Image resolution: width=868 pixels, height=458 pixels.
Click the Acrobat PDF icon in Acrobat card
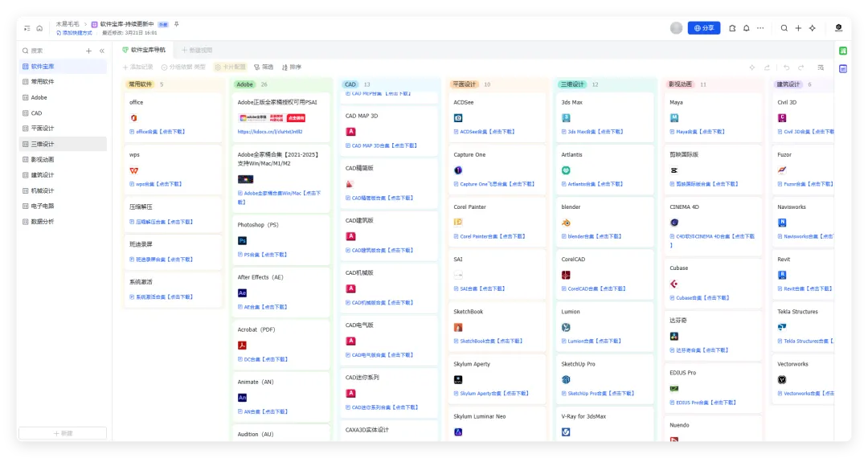click(x=242, y=346)
